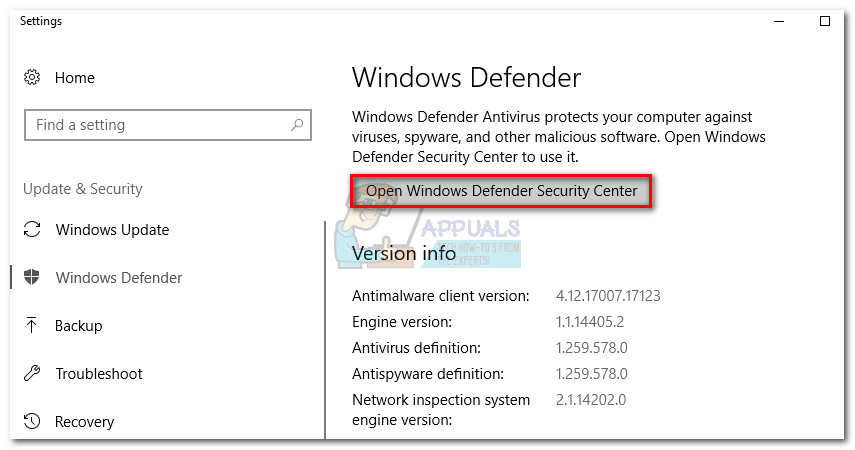
Task: Open the Recovery settings section
Action: point(84,421)
